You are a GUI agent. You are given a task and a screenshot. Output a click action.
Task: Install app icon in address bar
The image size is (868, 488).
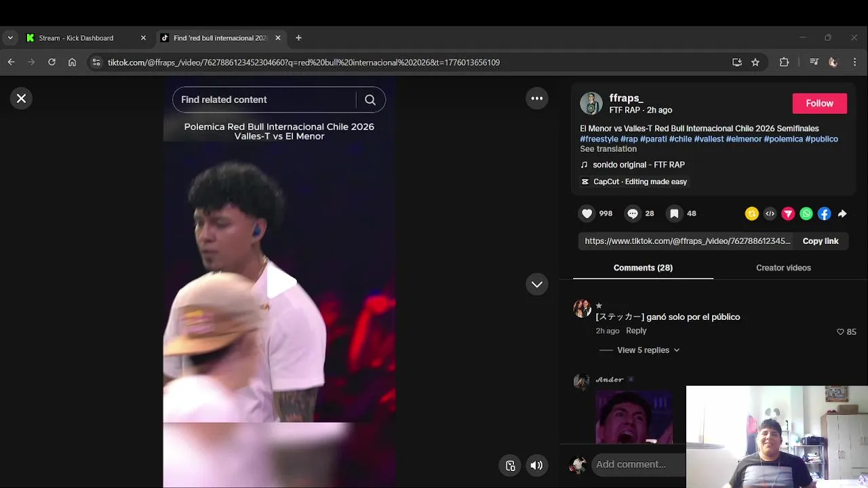(x=737, y=62)
